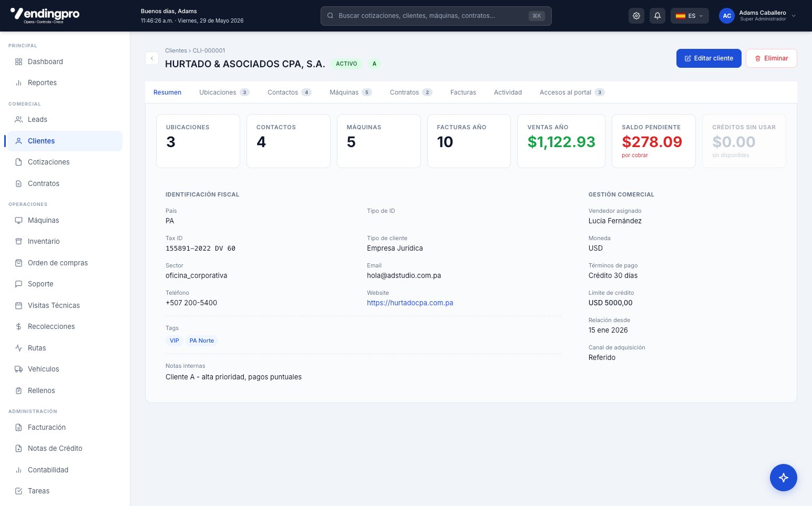
Task: Click the Referido acquisition channel value
Action: (602, 358)
